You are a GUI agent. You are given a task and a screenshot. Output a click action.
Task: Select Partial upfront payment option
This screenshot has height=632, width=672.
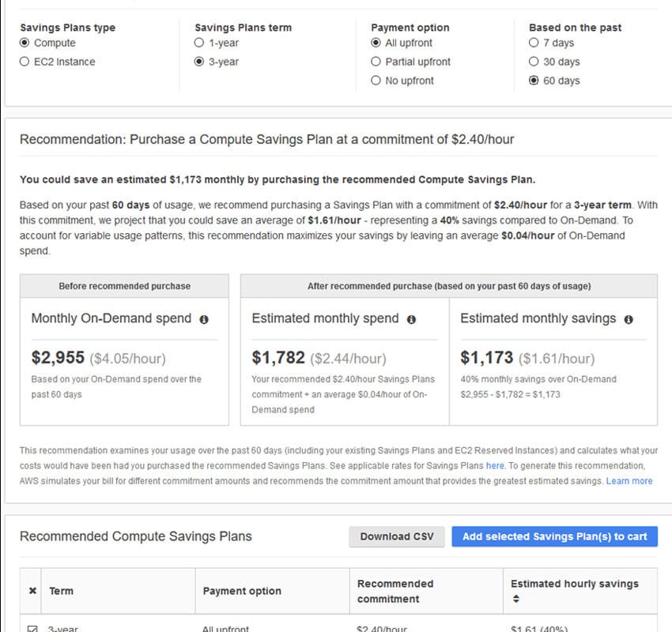[x=376, y=62]
